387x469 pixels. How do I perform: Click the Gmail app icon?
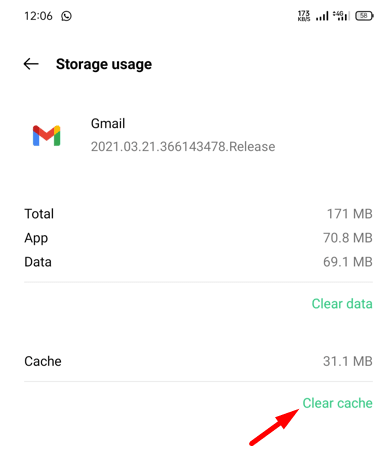46,136
